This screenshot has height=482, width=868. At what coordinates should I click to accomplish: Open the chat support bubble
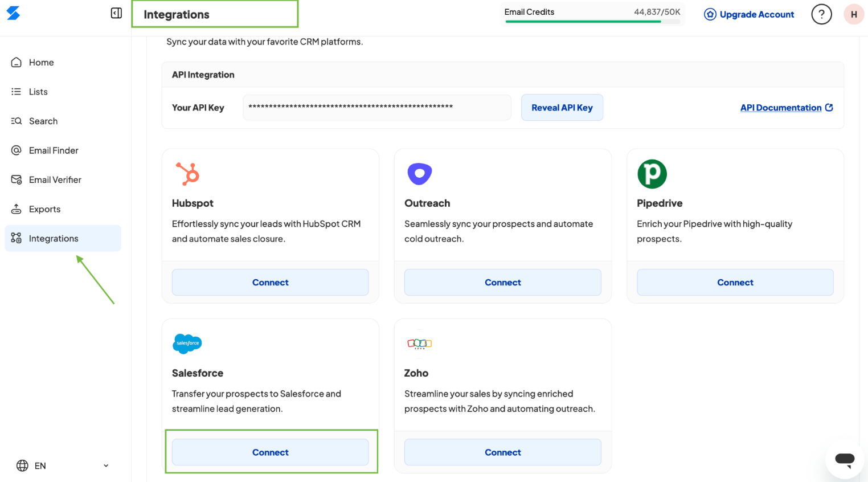[x=845, y=460]
